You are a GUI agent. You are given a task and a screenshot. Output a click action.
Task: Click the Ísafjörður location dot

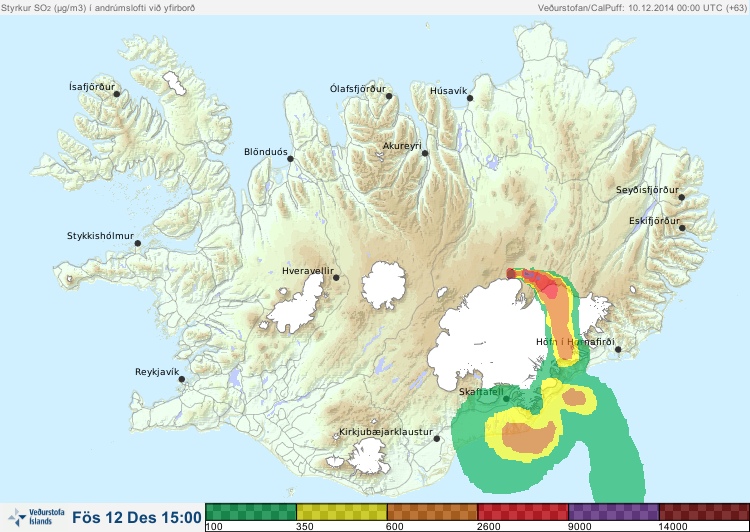[x=117, y=94]
